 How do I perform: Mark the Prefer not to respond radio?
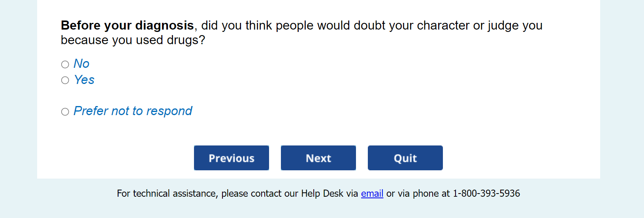(x=65, y=112)
